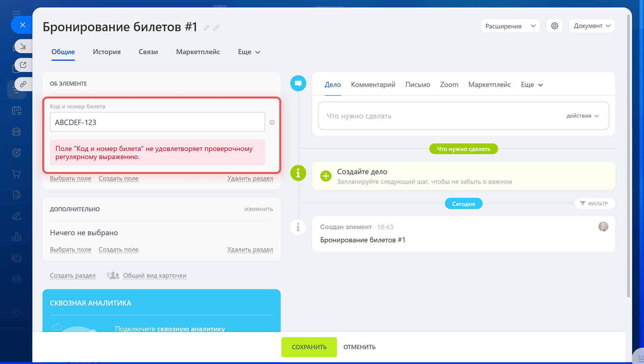
Task: Click the Код и номер билета input field
Action: tap(157, 122)
